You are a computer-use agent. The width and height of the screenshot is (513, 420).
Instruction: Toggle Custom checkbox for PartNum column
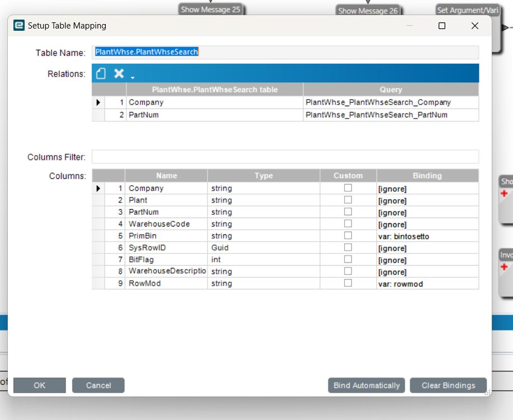click(x=348, y=211)
